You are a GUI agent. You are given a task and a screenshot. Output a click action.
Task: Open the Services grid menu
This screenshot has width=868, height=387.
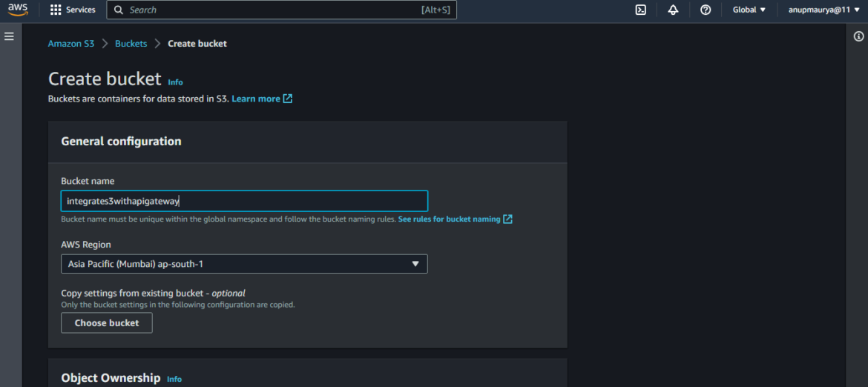pyautogui.click(x=73, y=10)
